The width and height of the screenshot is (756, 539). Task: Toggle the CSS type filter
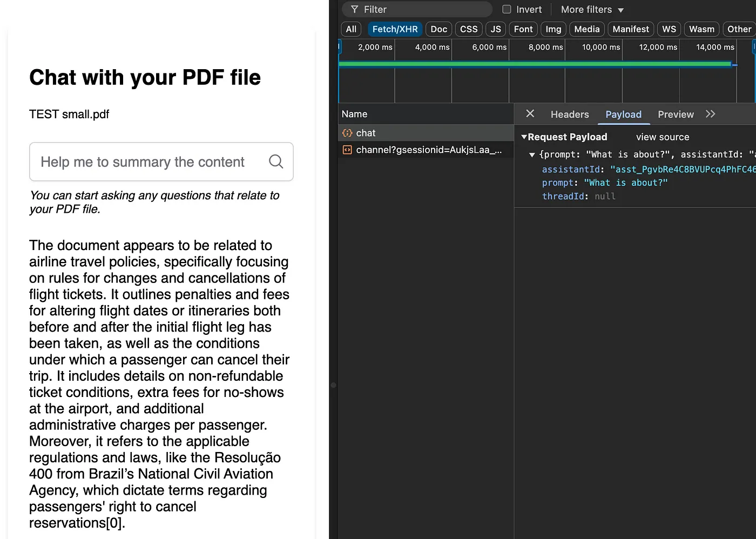(x=468, y=29)
